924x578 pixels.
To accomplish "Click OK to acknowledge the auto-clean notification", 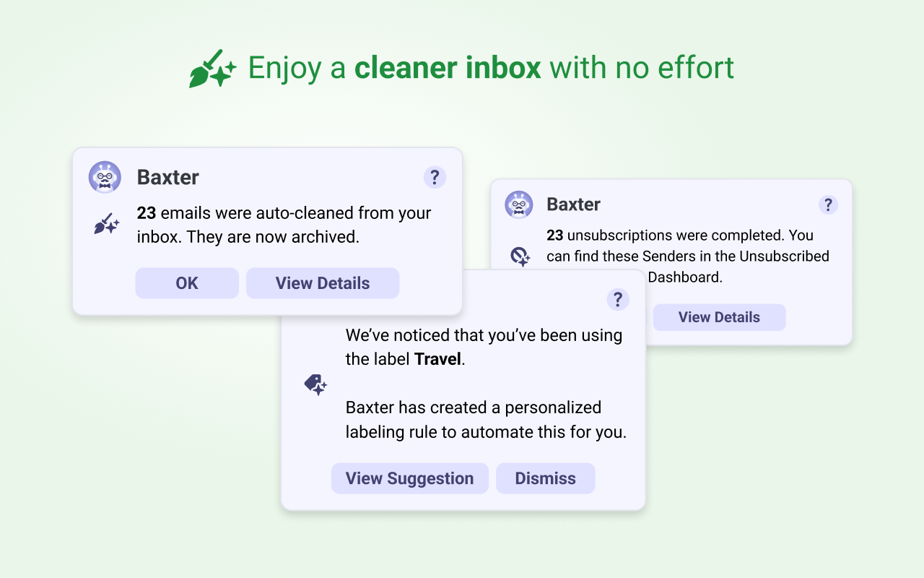I will click(x=187, y=283).
